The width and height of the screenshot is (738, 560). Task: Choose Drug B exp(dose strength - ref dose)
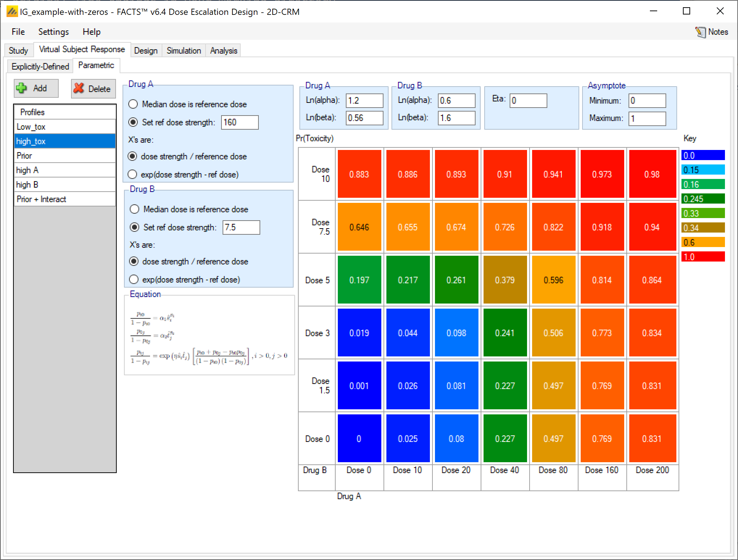134,280
